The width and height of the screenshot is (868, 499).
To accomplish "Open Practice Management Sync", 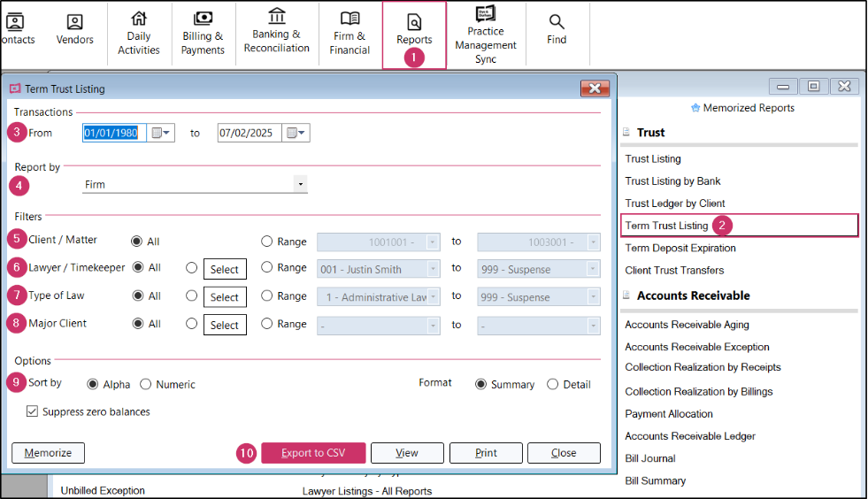I will point(486,35).
